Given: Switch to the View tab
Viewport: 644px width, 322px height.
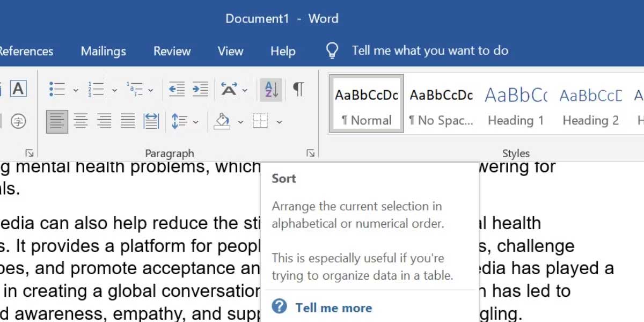Looking at the screenshot, I should coord(230,52).
